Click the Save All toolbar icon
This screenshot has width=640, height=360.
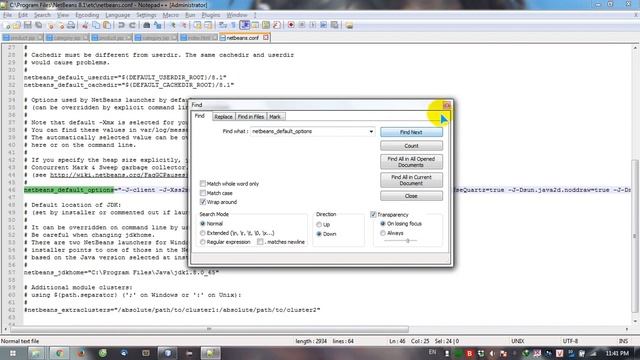pyautogui.click(x=38, y=25)
